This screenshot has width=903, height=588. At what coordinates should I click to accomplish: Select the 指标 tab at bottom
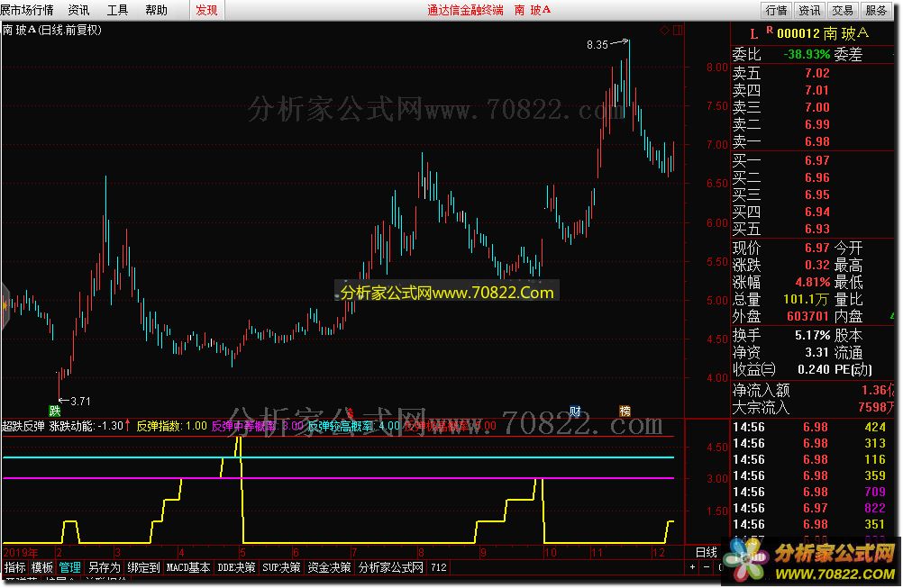point(15,567)
